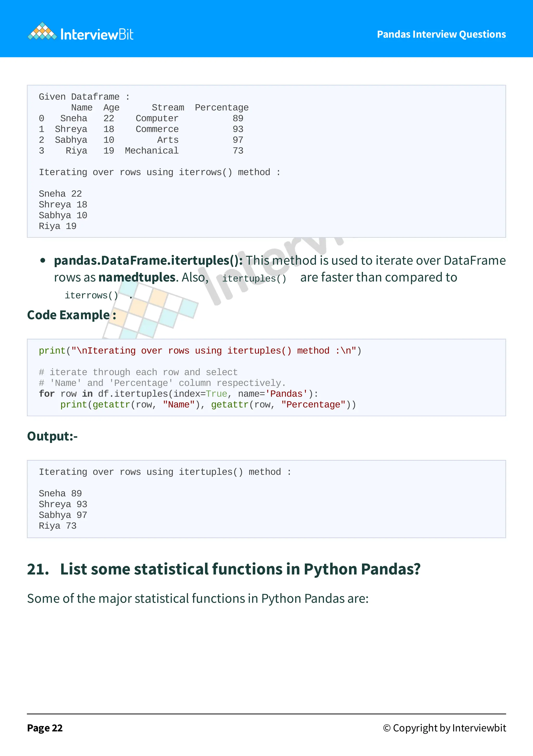Click the InterviewBit diamond logo icon

click(x=42, y=32)
